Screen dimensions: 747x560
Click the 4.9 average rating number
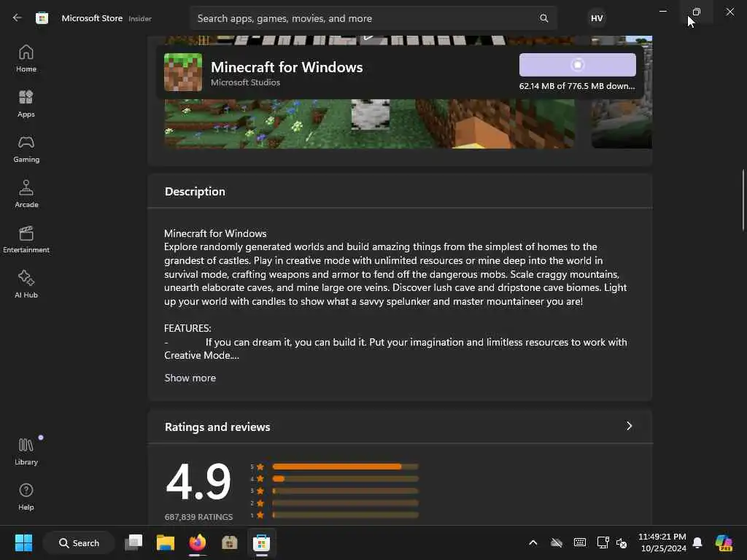tap(198, 481)
